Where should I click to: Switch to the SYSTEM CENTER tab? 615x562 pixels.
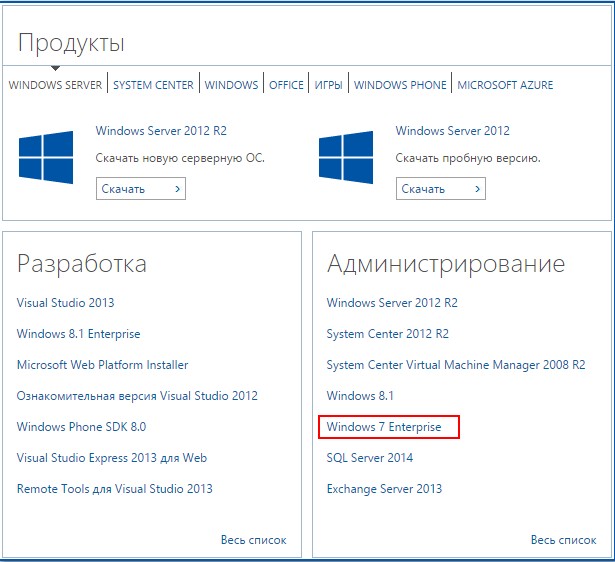pos(153,85)
